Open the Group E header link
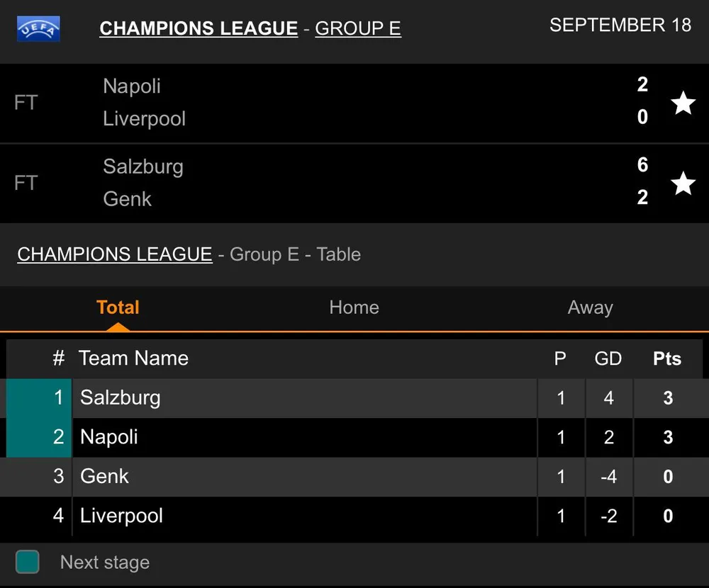Viewport: 709px width, 588px height. (357, 28)
